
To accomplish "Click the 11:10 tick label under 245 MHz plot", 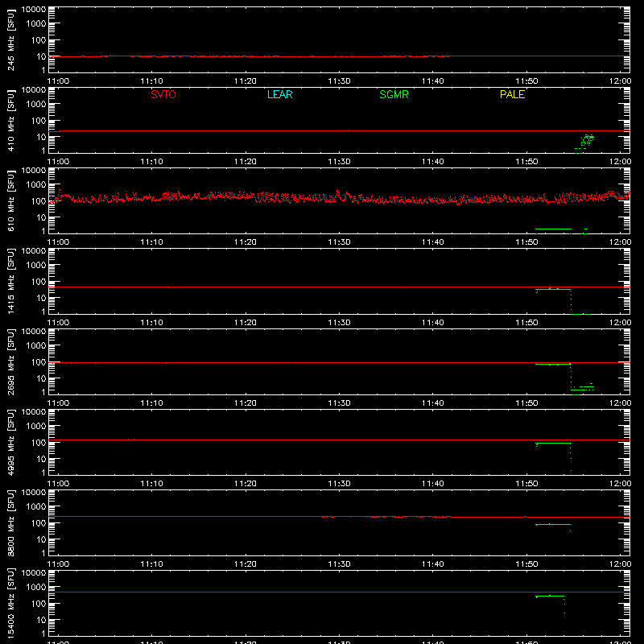I will [151, 81].
